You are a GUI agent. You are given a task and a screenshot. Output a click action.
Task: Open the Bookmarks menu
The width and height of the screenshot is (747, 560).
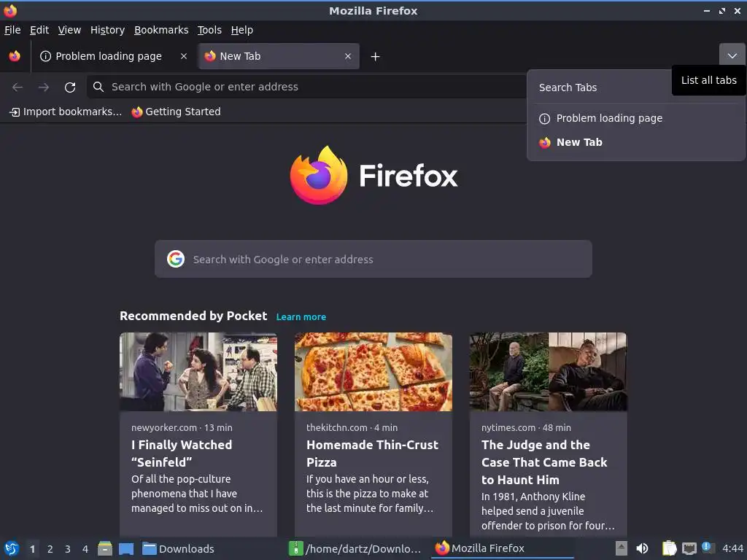tap(161, 30)
